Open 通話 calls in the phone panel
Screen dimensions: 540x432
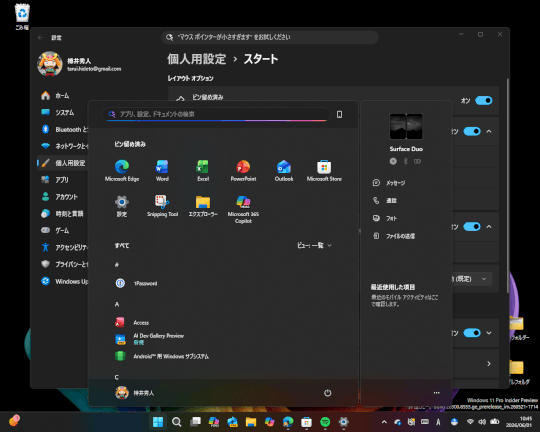pyautogui.click(x=385, y=200)
